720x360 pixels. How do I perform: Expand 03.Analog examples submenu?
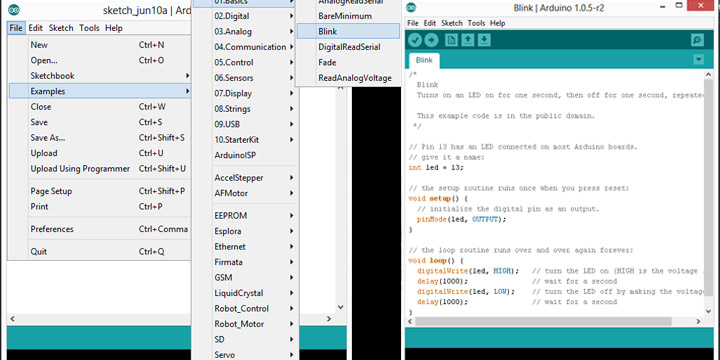(x=252, y=32)
